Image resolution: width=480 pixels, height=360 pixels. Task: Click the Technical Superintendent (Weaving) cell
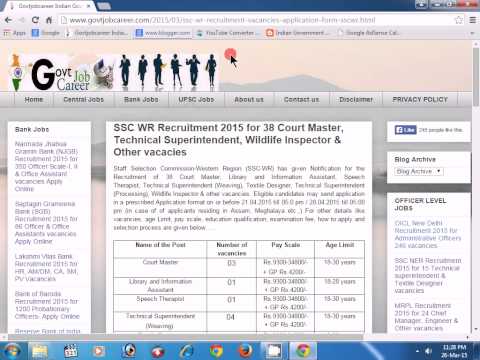160,321
